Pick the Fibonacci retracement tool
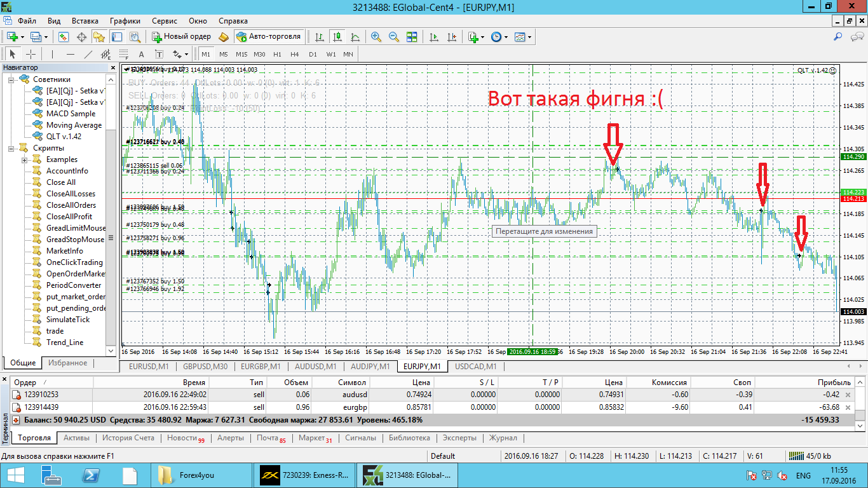The width and height of the screenshot is (868, 488). coord(124,54)
